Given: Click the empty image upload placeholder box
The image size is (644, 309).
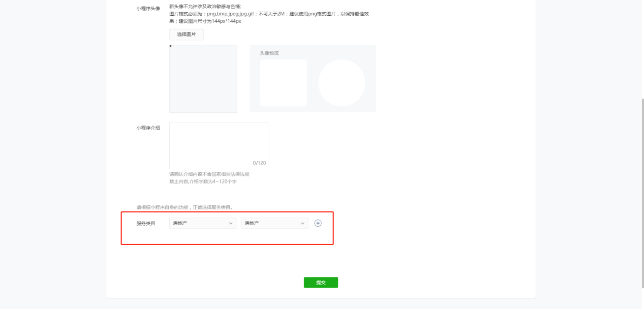Looking at the screenshot, I should (x=203, y=79).
